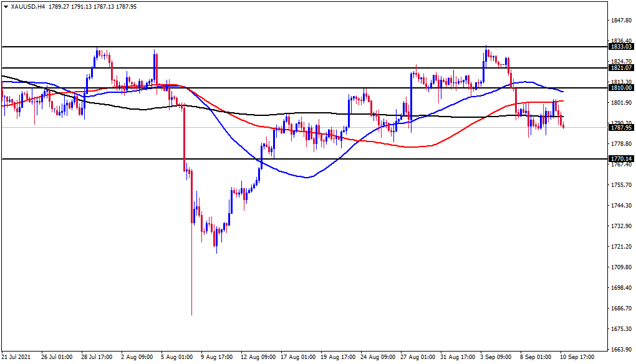The height and width of the screenshot is (364, 636).
Task: Click the 21 Jul 2021 date label
Action: point(16,357)
